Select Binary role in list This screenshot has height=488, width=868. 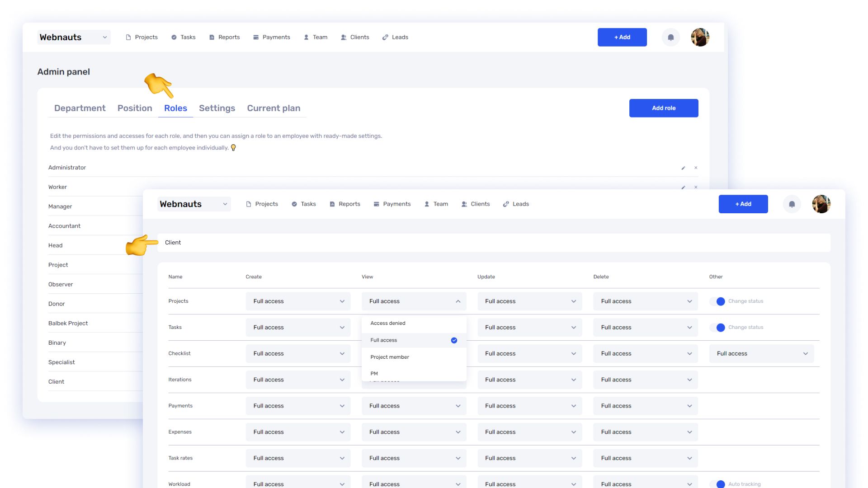pyautogui.click(x=57, y=343)
